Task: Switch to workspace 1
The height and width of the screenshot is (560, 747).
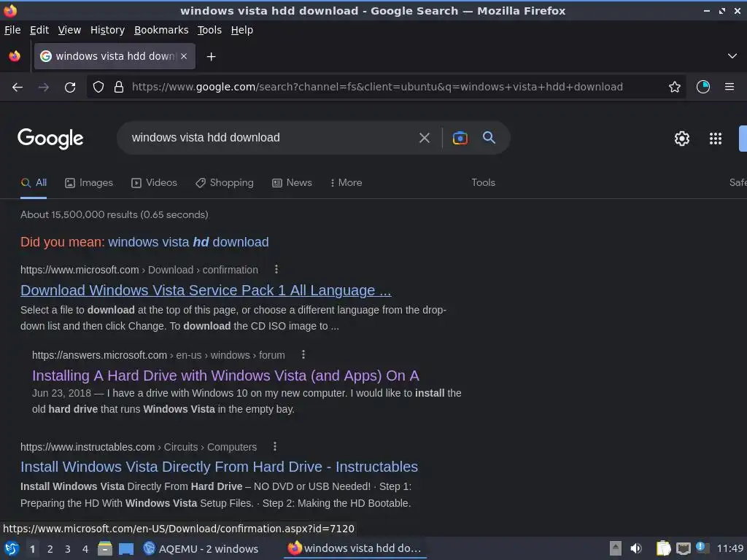Action: (32, 549)
